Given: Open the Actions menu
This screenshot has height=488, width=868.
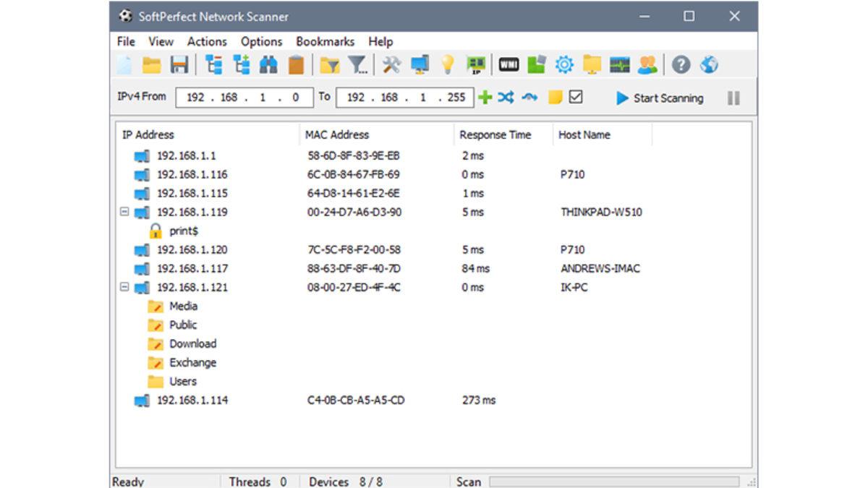Looking at the screenshot, I should click(207, 41).
